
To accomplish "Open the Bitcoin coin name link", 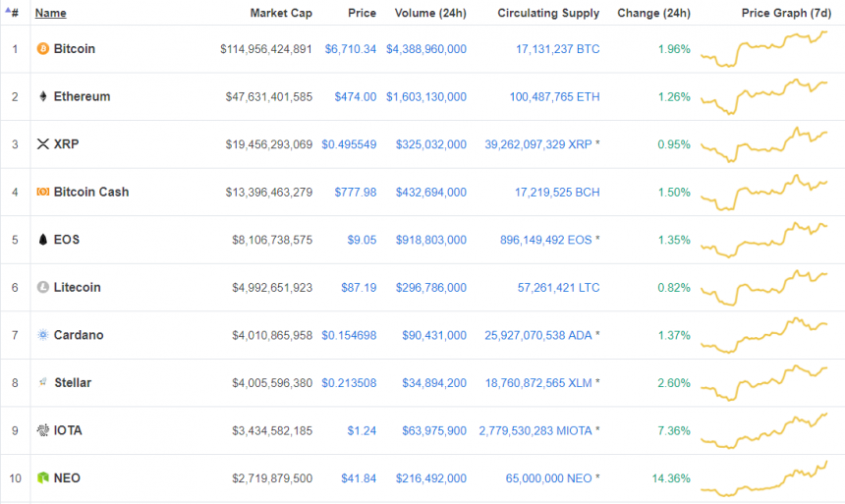I will coord(75,49).
